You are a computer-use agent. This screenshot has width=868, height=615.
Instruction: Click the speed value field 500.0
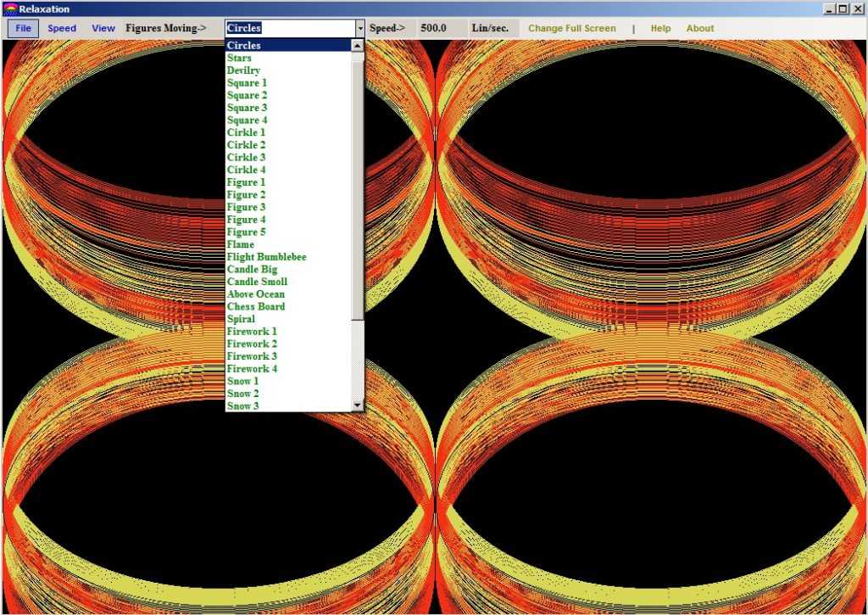point(434,28)
